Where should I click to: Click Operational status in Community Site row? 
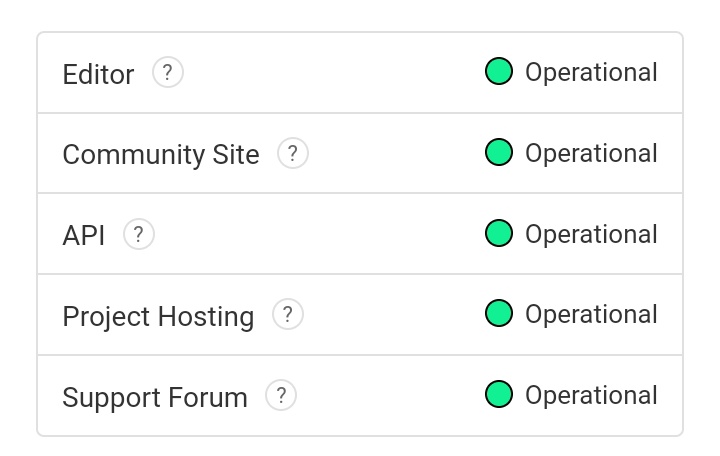click(x=591, y=153)
